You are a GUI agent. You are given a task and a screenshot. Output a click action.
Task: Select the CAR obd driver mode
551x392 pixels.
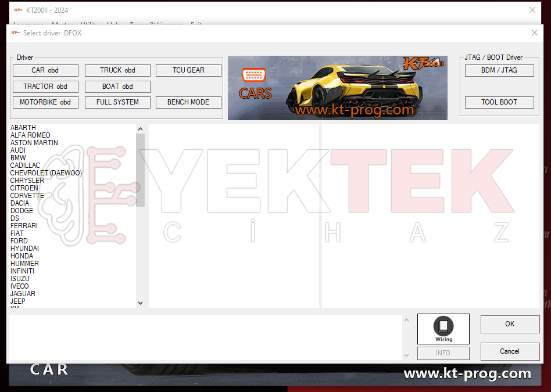pyautogui.click(x=45, y=70)
